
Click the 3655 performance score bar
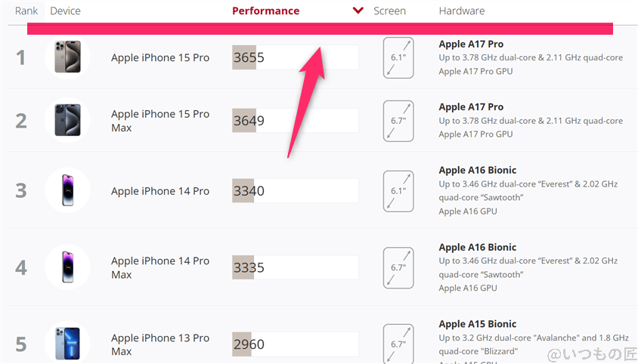(x=295, y=57)
